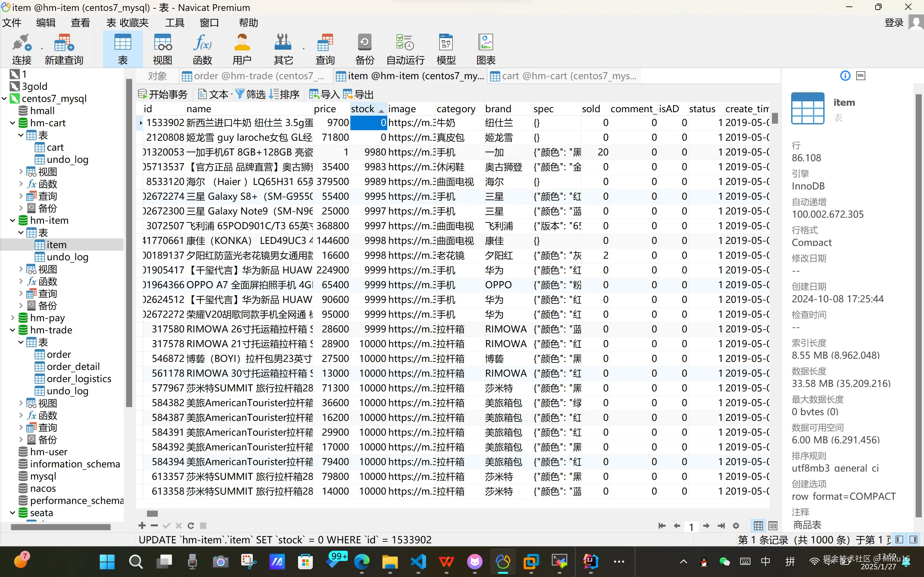Expand 视图 under the hm-cart database
Image resolution: width=924 pixels, height=577 pixels.
pos(21,172)
